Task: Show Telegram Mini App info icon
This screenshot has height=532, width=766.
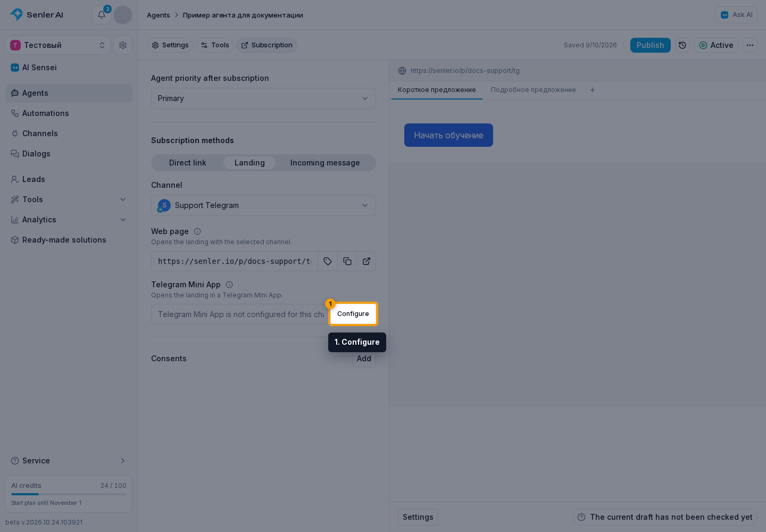Action: pos(229,285)
